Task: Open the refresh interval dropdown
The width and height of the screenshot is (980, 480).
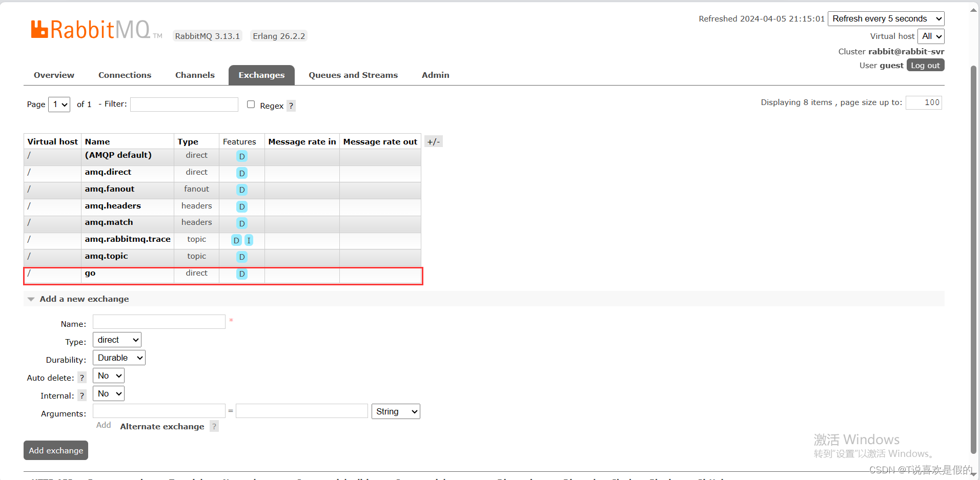Action: [886, 18]
